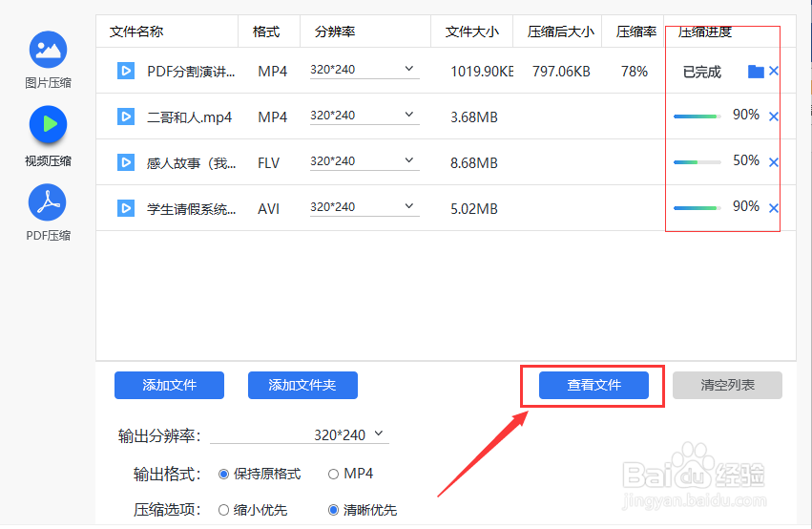The width and height of the screenshot is (812, 529).
Task: Choose 清晰优先 compression option
Action: coord(334,510)
